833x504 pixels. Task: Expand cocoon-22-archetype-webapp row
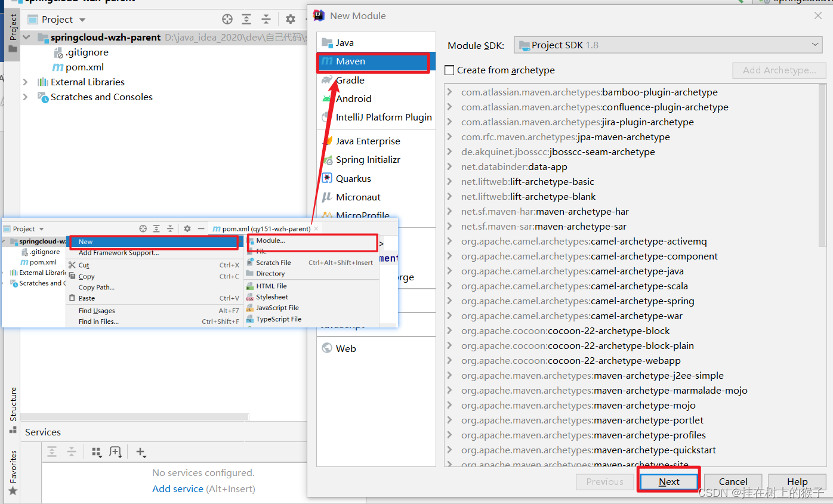pyautogui.click(x=449, y=361)
